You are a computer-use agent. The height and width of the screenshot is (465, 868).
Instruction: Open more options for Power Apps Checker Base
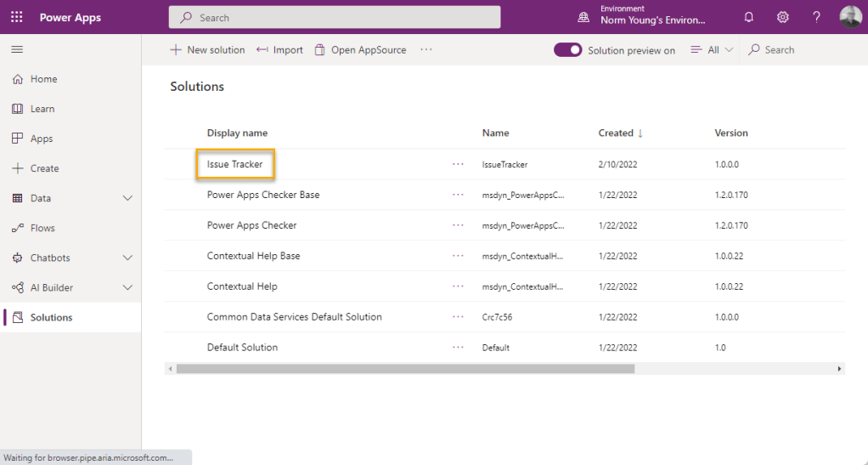[458, 195]
